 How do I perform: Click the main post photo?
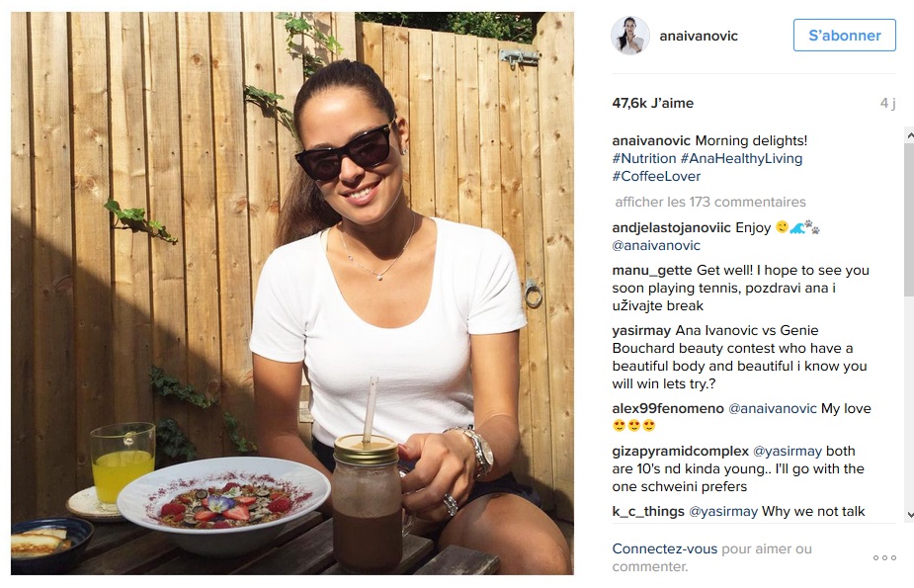[292, 294]
